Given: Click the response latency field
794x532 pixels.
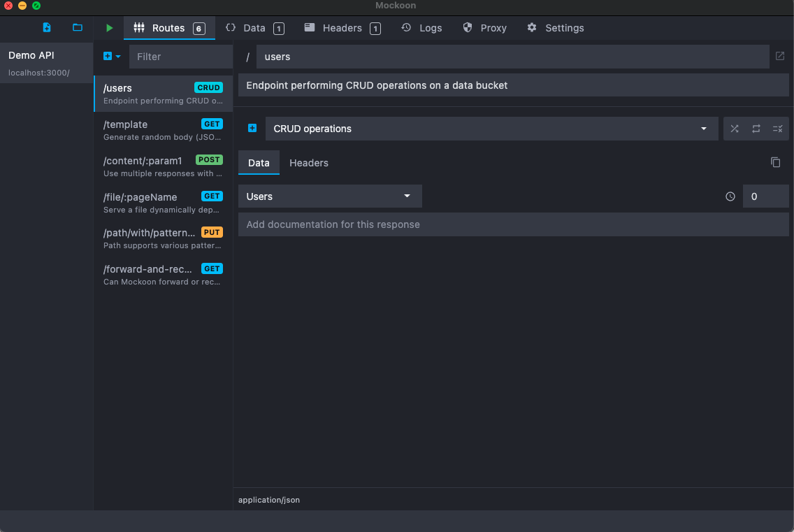Looking at the screenshot, I should pos(765,196).
